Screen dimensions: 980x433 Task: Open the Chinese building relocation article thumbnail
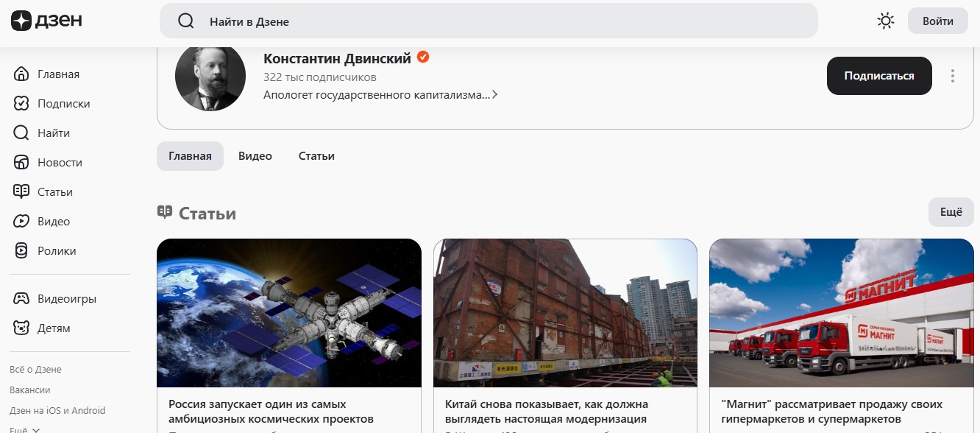(x=565, y=314)
